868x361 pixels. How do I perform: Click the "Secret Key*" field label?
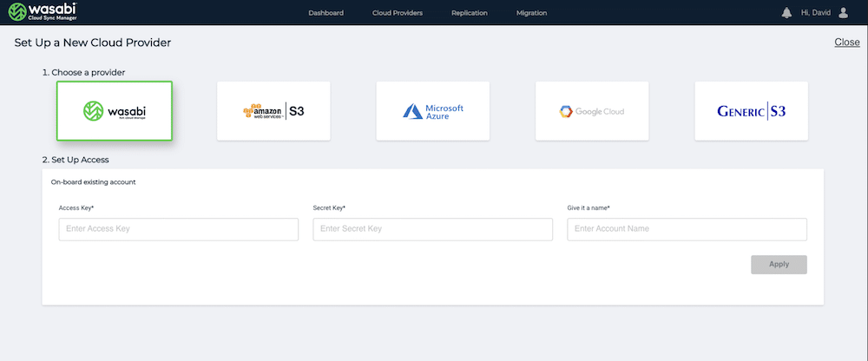pos(329,208)
